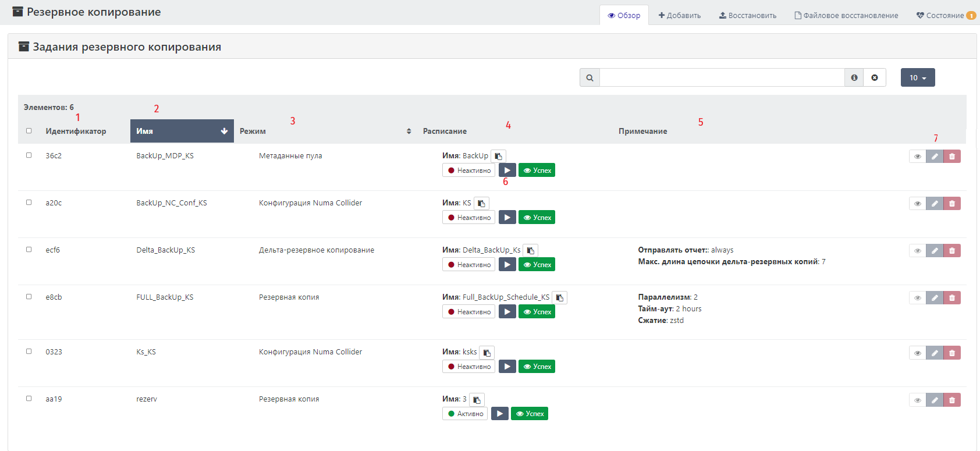This screenshot has width=980, height=451.
Task: Click Успех button for BackUp_NC_Conf_KS
Action: pos(537,218)
